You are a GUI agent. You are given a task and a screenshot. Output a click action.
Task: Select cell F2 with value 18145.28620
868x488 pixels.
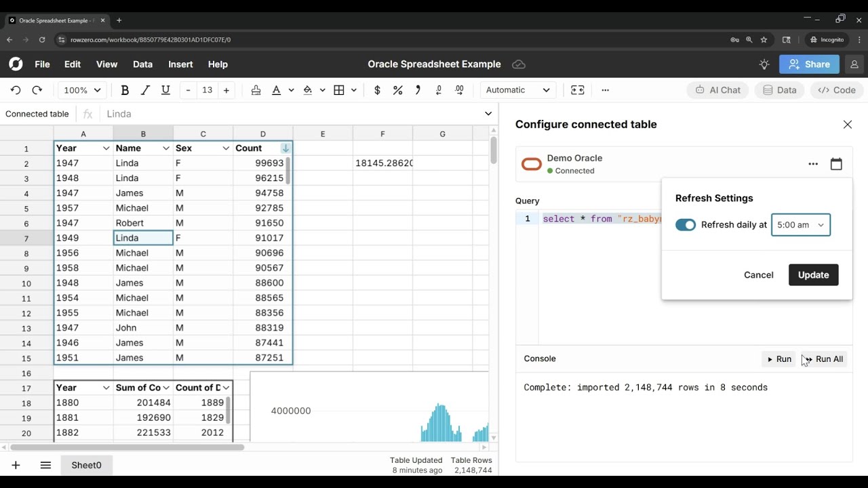click(x=382, y=163)
